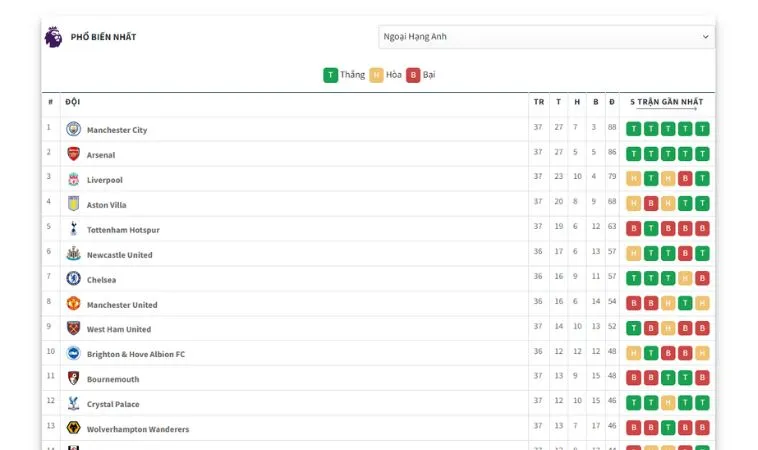Click the 5 TRẬN GẦN NHẤT header
The height and width of the screenshot is (450, 758).
click(x=666, y=102)
